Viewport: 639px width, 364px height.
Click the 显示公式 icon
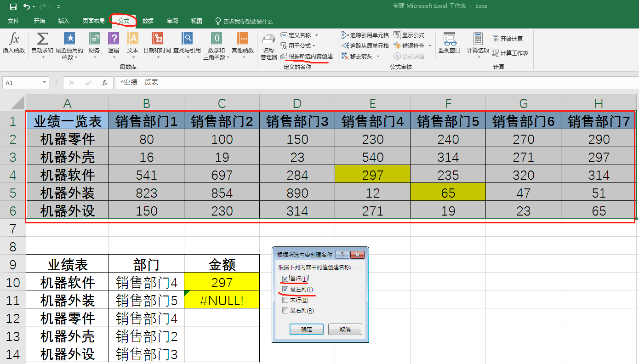(411, 35)
